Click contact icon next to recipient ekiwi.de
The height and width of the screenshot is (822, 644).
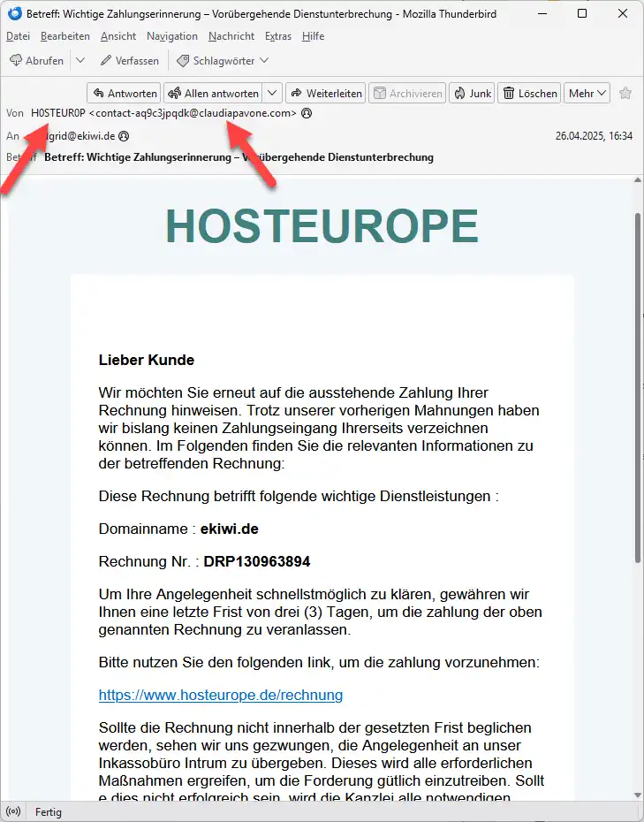click(124, 136)
